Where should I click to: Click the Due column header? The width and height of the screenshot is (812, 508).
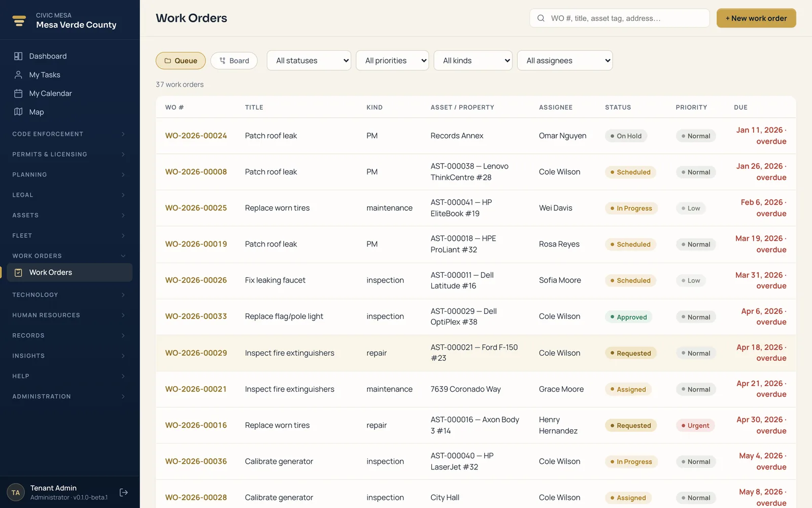point(740,107)
